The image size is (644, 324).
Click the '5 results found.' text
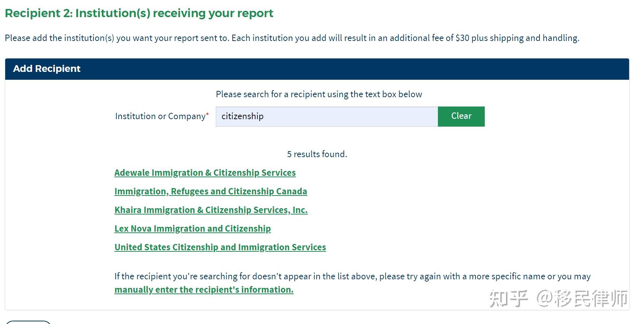(x=317, y=154)
